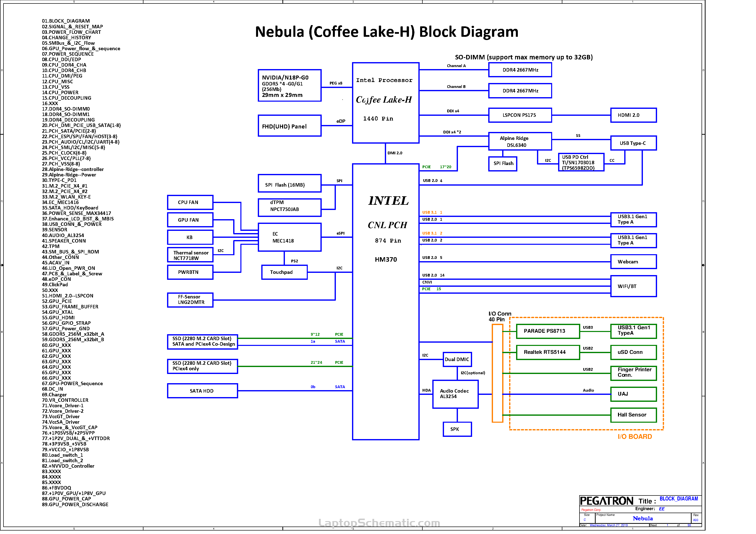Screen dimensions: 756x534
Task: Select the WIFI/BT block
Action: point(634,287)
